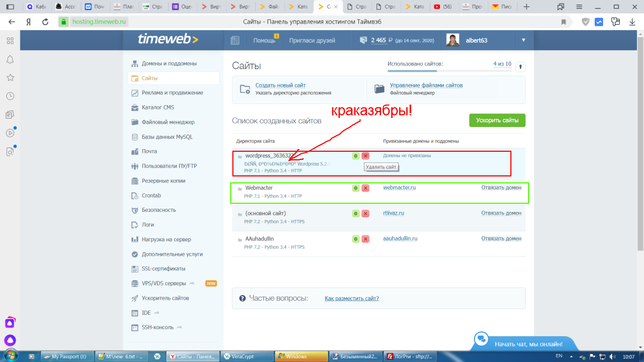Click Отвязать домен for aauhadullin.ru
The height and width of the screenshot is (362, 644).
pyautogui.click(x=501, y=238)
